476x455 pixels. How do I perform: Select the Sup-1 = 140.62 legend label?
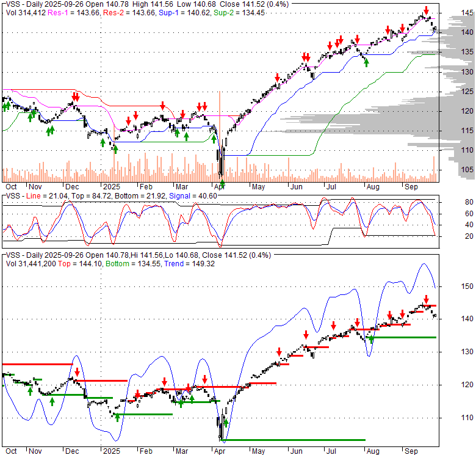(x=184, y=13)
